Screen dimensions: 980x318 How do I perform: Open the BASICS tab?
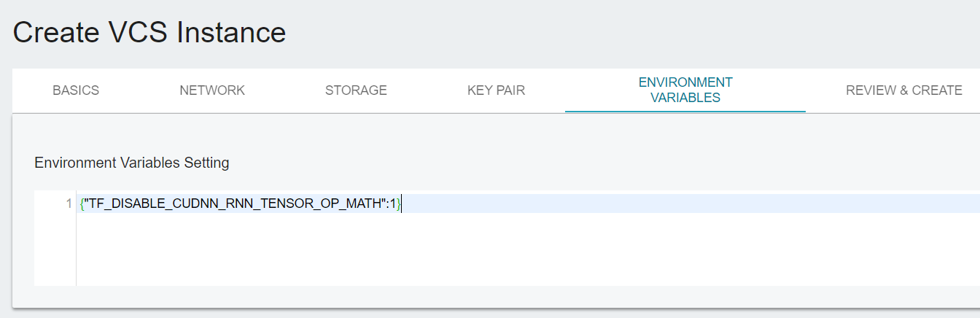[x=76, y=90]
